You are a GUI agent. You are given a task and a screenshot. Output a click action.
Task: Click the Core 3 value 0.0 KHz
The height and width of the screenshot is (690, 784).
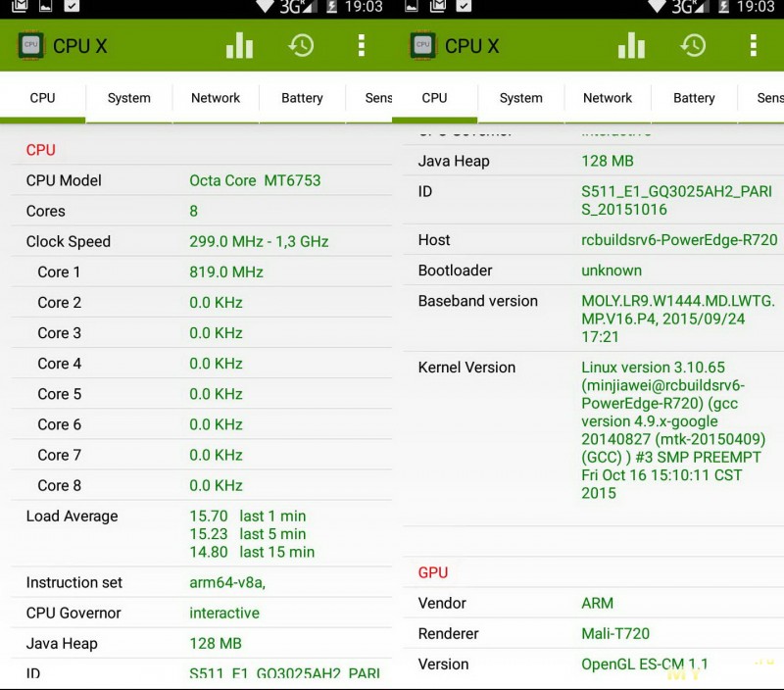tap(216, 333)
